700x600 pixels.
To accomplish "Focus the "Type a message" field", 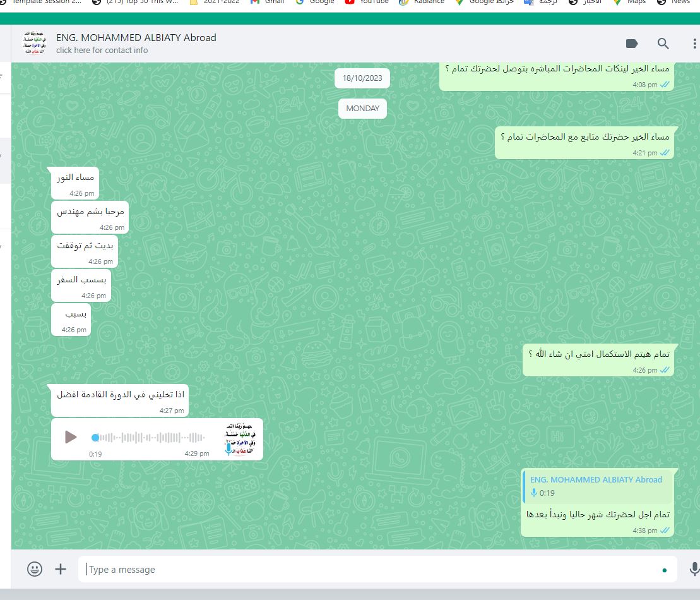I will pos(377,569).
